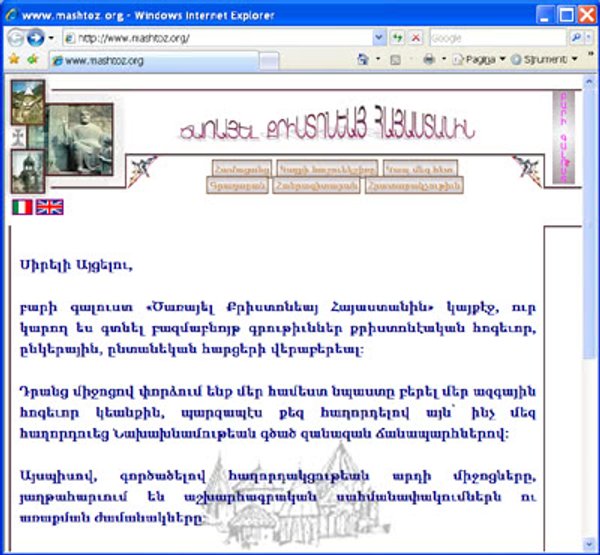Image resolution: width=600 pixels, height=555 pixels.
Task: Open Favorites Center star icon
Action: tap(13, 60)
